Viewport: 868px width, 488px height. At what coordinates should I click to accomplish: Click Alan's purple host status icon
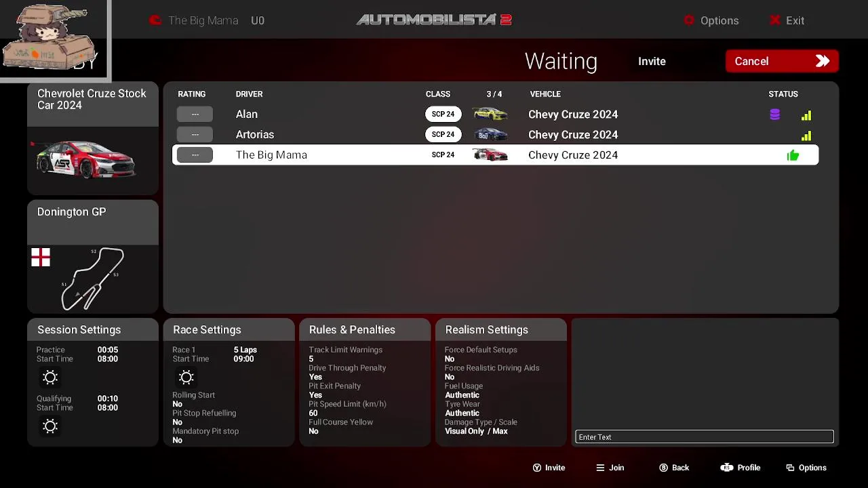click(774, 115)
